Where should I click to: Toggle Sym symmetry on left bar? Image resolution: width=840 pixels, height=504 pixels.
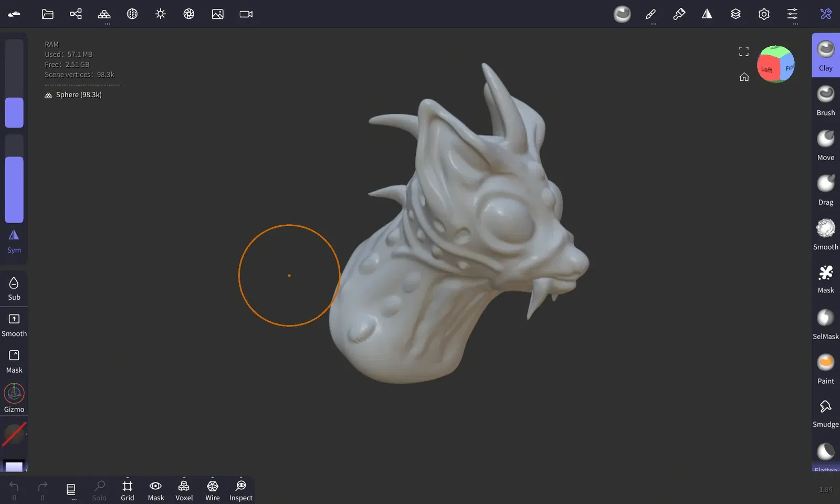pos(14,242)
